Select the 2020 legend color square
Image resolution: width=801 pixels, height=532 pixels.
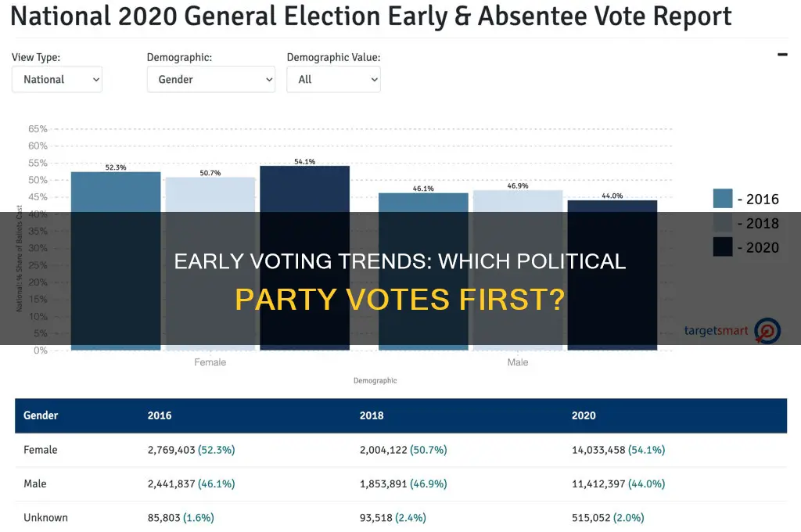[722, 248]
